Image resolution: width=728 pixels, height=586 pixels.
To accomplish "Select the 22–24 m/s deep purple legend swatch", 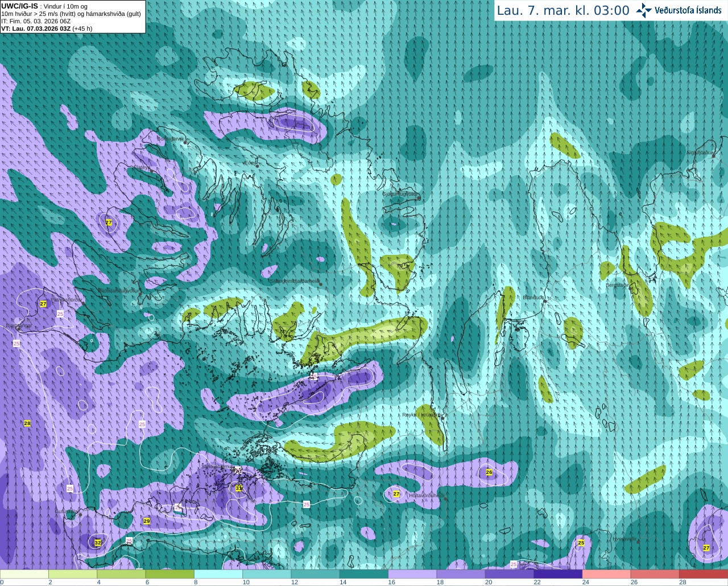I will tap(558, 574).
